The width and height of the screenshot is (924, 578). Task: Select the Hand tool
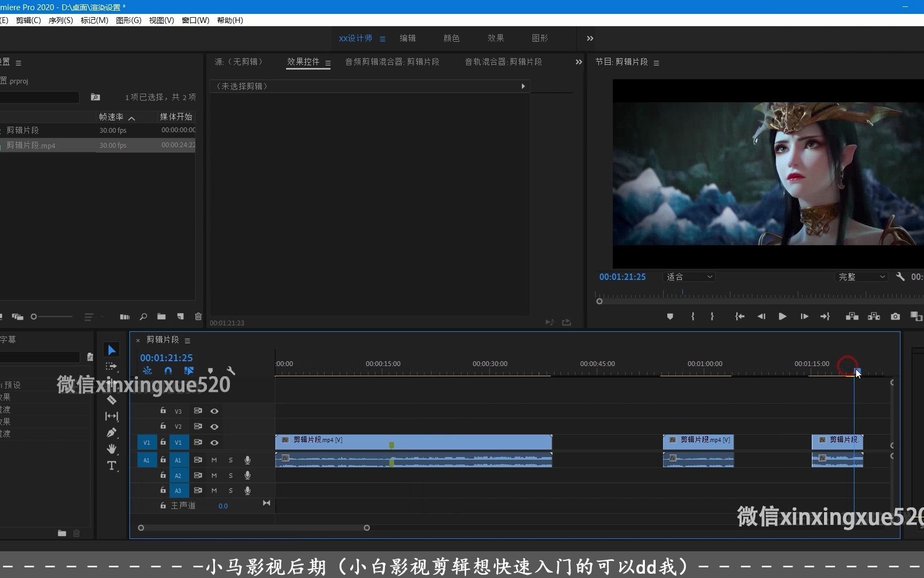(x=111, y=448)
